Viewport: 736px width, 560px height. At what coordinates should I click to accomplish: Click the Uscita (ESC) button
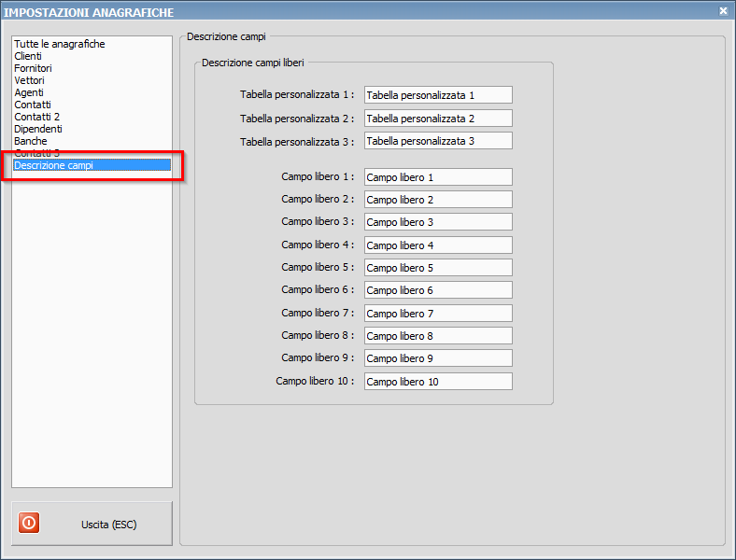92,524
